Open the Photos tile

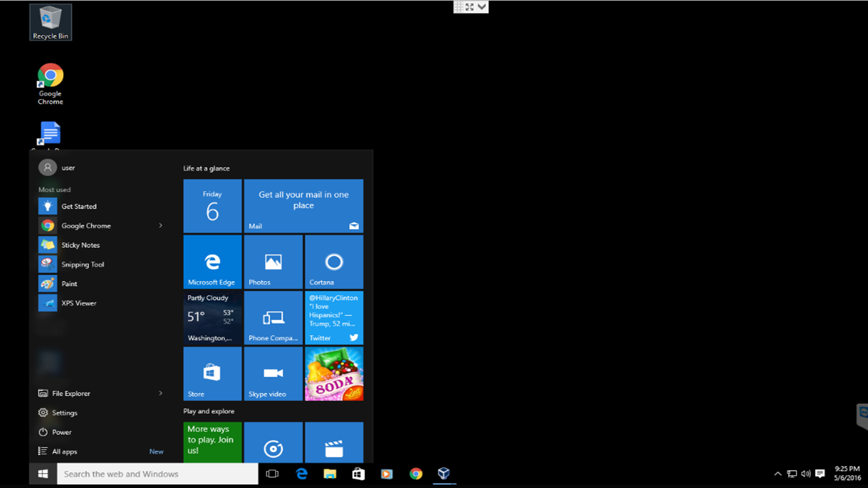coord(273,262)
